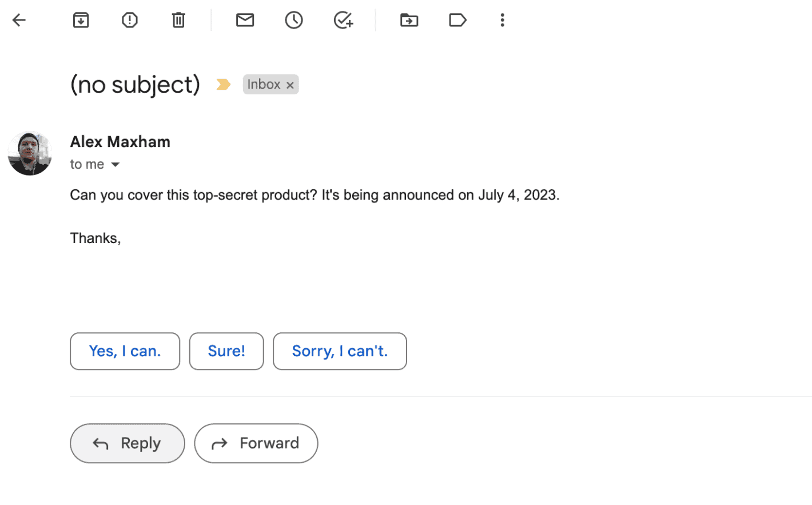The height and width of the screenshot is (505, 812).
Task: Open the three-dot more options menu
Action: 502,21
